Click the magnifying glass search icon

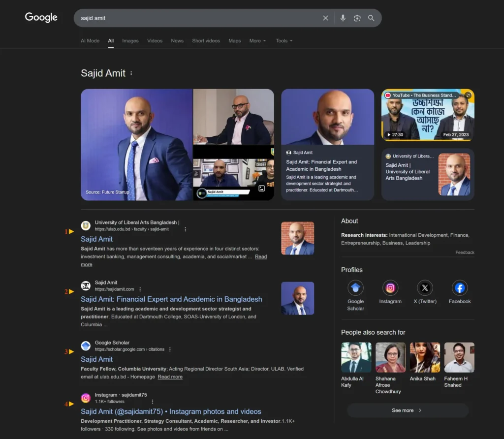(x=371, y=18)
